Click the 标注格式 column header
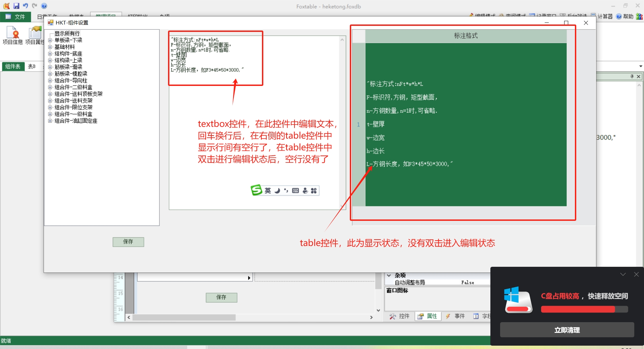 (x=466, y=36)
